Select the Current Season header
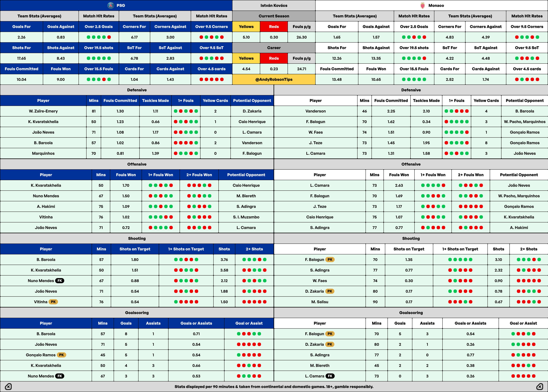This screenshot has height=392, width=548. click(x=274, y=16)
